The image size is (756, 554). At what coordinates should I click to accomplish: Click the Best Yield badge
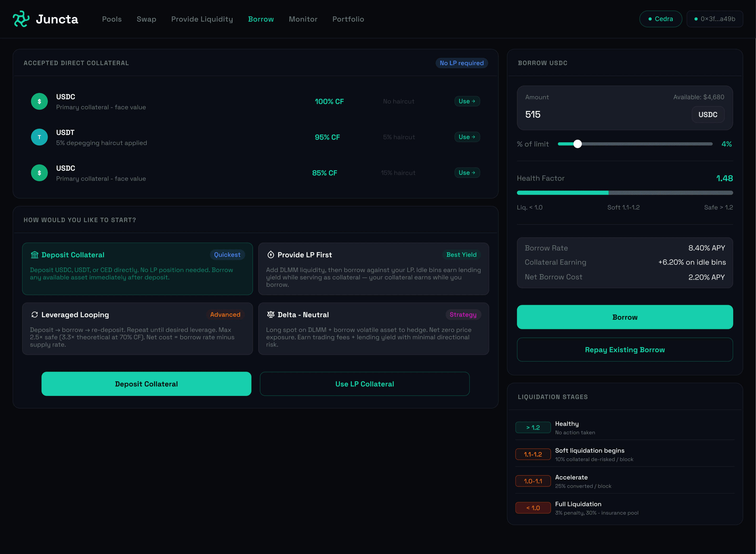click(x=461, y=255)
